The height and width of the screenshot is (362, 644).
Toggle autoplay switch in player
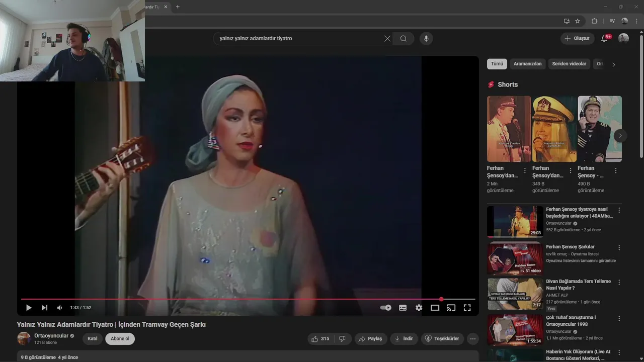pos(386,308)
